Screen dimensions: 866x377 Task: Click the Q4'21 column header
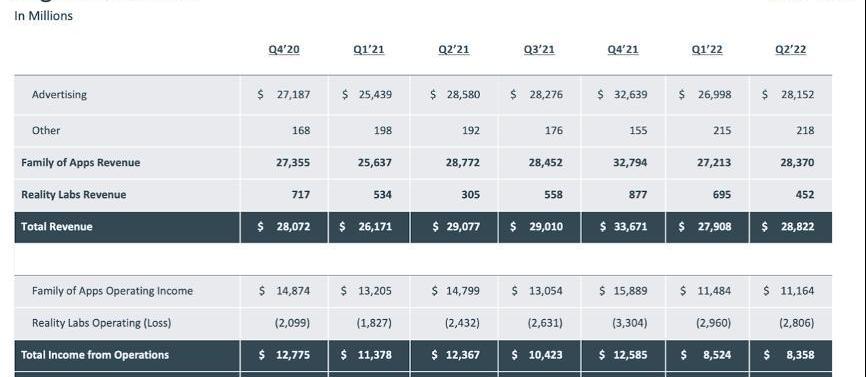click(622, 50)
